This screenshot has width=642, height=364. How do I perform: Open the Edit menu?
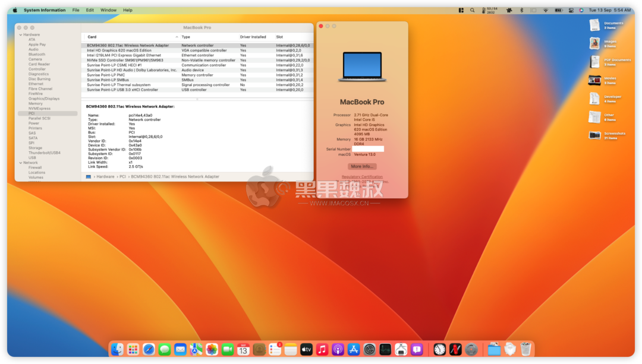pyautogui.click(x=90, y=10)
